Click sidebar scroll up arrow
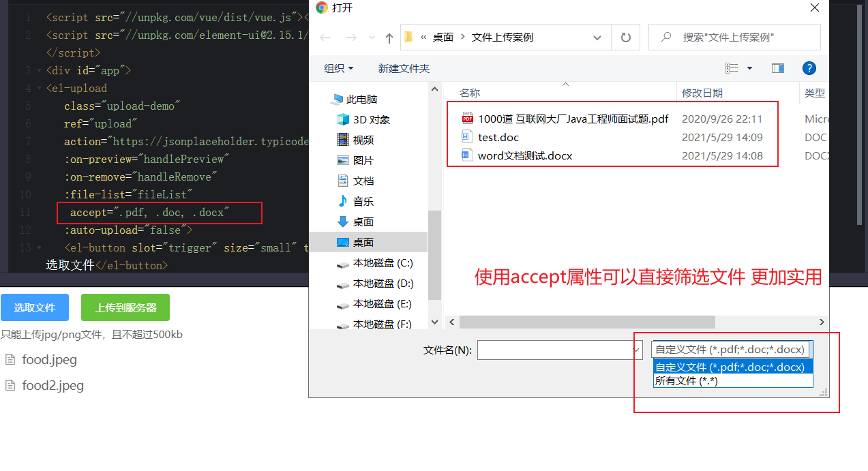 434,89
